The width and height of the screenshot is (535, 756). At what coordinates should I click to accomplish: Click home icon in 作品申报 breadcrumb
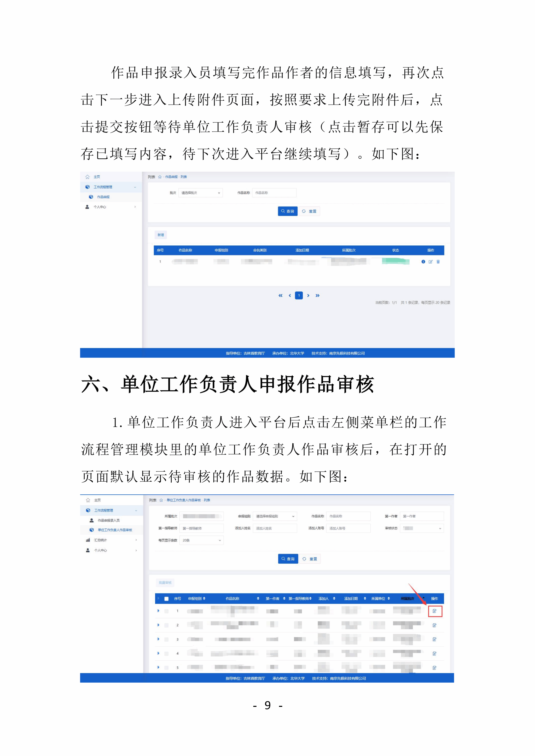coord(160,177)
